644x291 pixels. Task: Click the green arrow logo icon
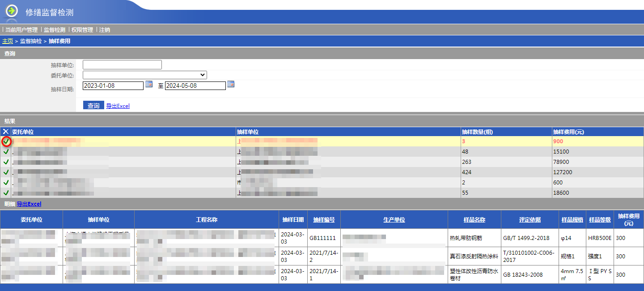coord(12,11)
